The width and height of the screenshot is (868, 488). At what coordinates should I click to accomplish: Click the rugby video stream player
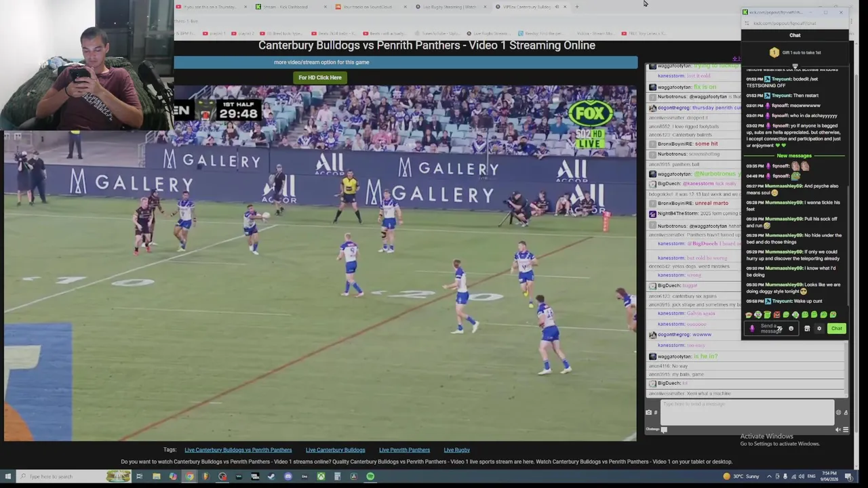pyautogui.click(x=320, y=263)
